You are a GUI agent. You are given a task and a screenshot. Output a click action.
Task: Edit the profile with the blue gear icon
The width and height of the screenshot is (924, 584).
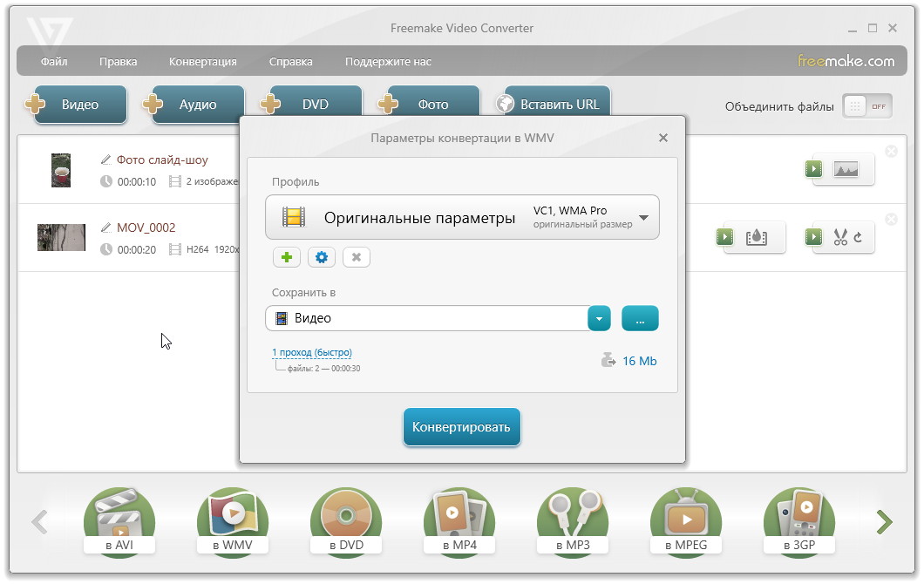click(321, 257)
